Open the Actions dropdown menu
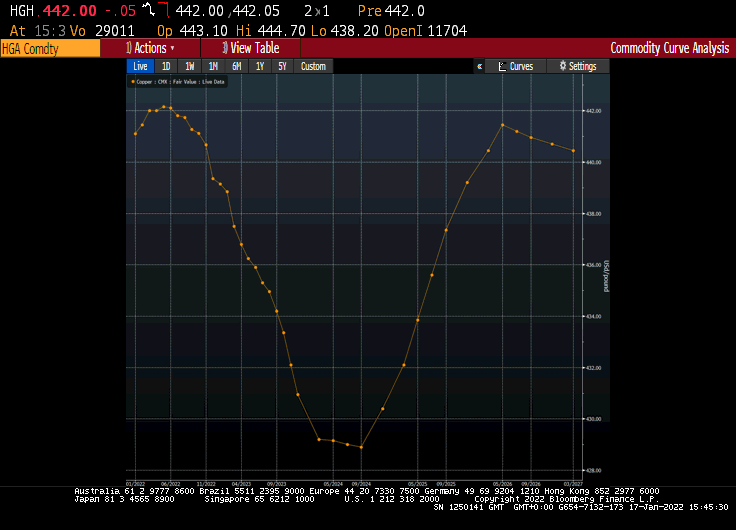Screen dimensions: 736x530 tap(150, 48)
